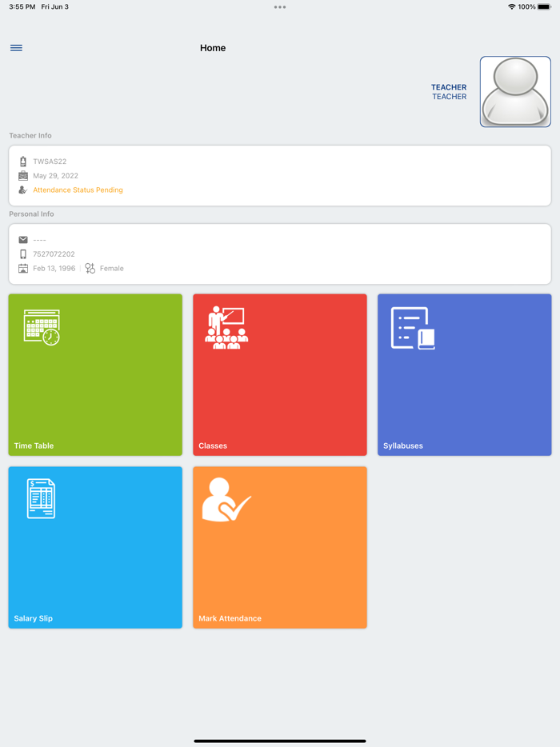Click the person checkmark attendance icon
560x747 pixels.
click(226, 499)
